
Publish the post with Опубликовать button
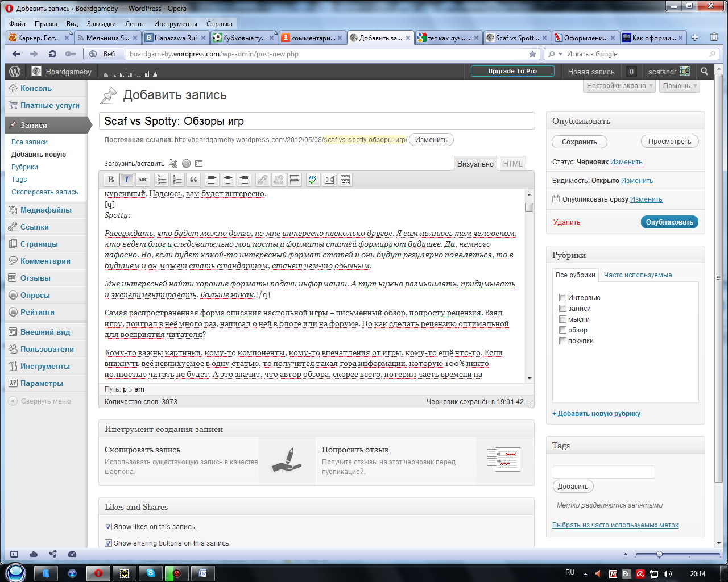(x=669, y=222)
